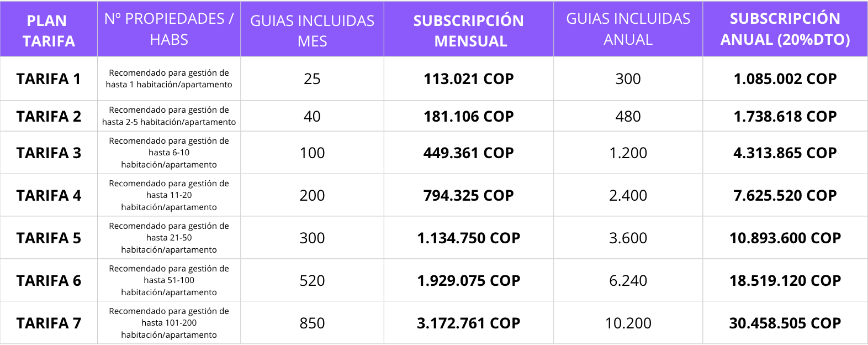The image size is (868, 345).
Task: Select the SUBSCRIPCIÓN ANUAL (20%DTO) header
Action: (785, 29)
